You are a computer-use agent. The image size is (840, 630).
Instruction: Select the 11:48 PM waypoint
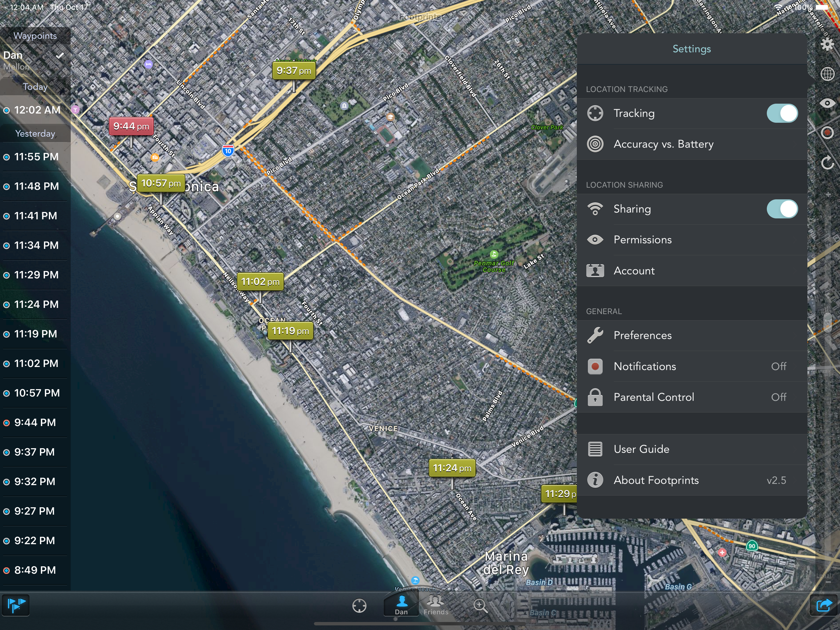pos(35,186)
